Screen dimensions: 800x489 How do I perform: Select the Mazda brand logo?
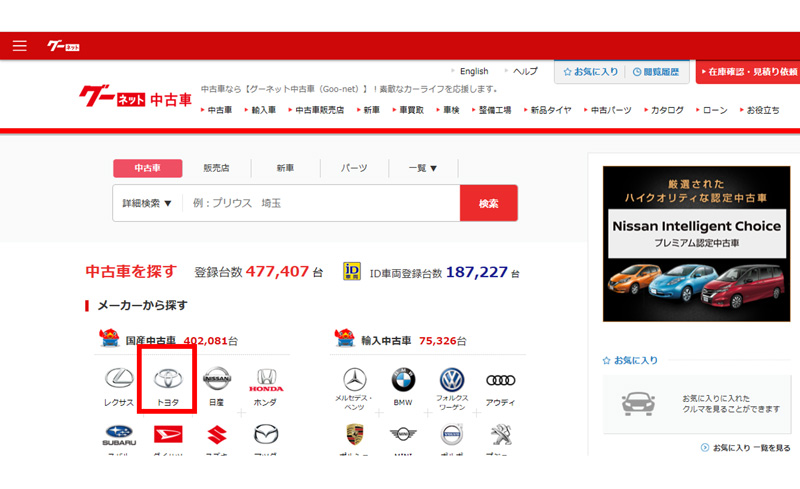point(266,434)
